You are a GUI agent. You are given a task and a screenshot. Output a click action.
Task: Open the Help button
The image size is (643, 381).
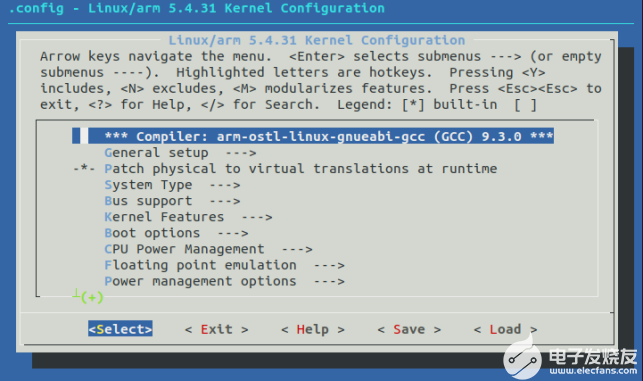pos(313,329)
